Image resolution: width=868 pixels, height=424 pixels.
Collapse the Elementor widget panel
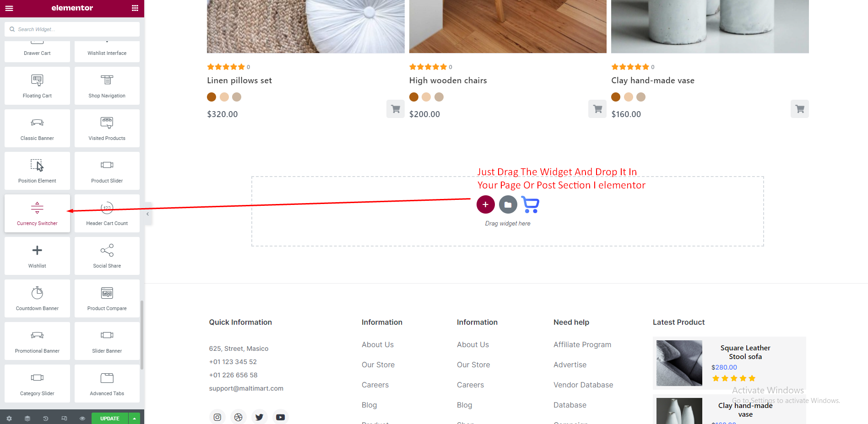(x=147, y=214)
